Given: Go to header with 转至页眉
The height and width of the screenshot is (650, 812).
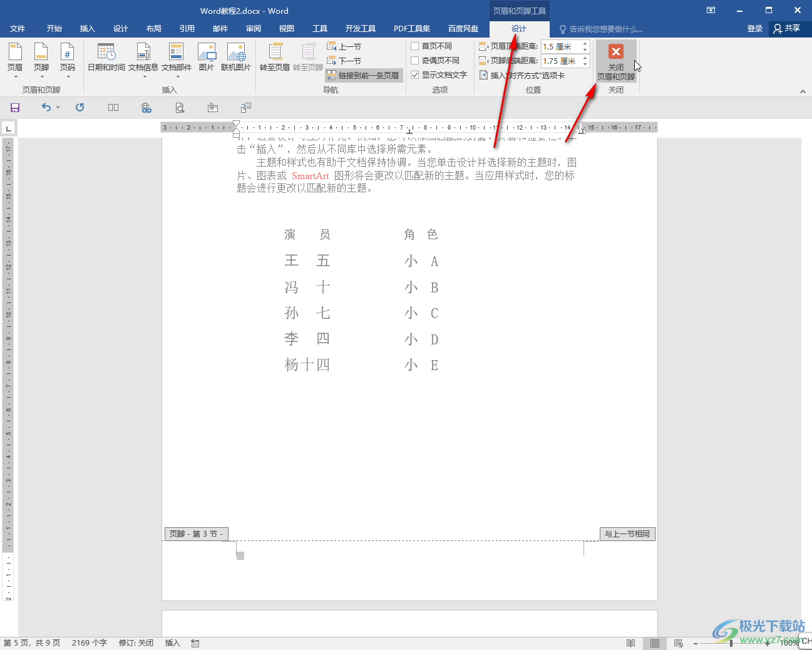Looking at the screenshot, I should 275,58.
